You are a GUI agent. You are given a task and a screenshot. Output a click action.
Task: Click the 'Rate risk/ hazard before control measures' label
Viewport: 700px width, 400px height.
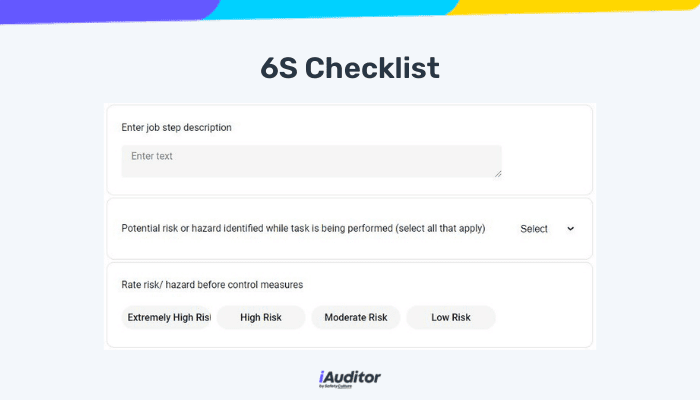click(212, 284)
